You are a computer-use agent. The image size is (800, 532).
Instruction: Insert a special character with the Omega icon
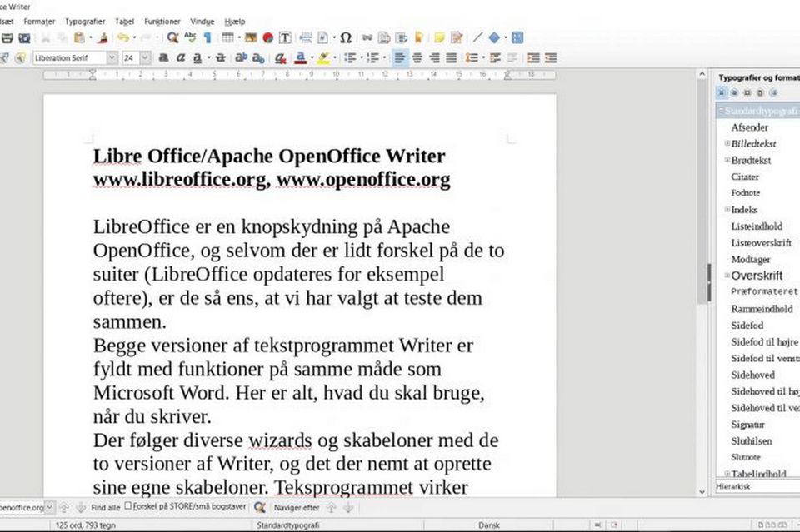[345, 37]
